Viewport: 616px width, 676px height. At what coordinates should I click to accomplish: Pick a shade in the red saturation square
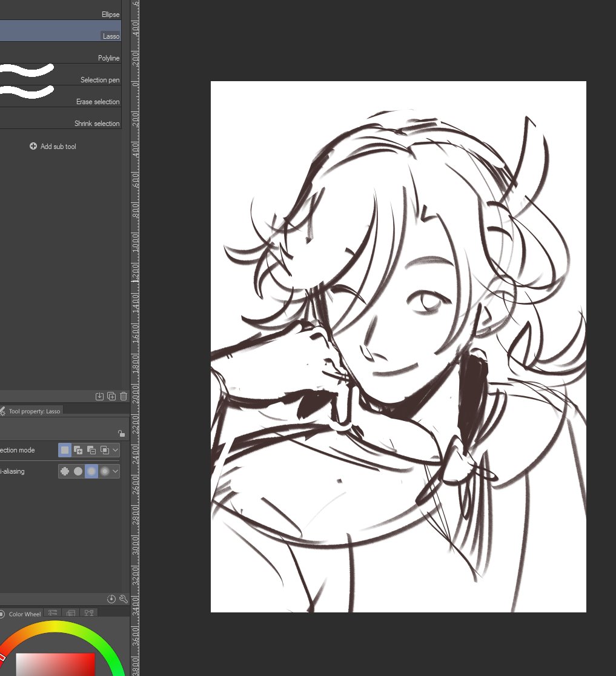pyautogui.click(x=55, y=664)
